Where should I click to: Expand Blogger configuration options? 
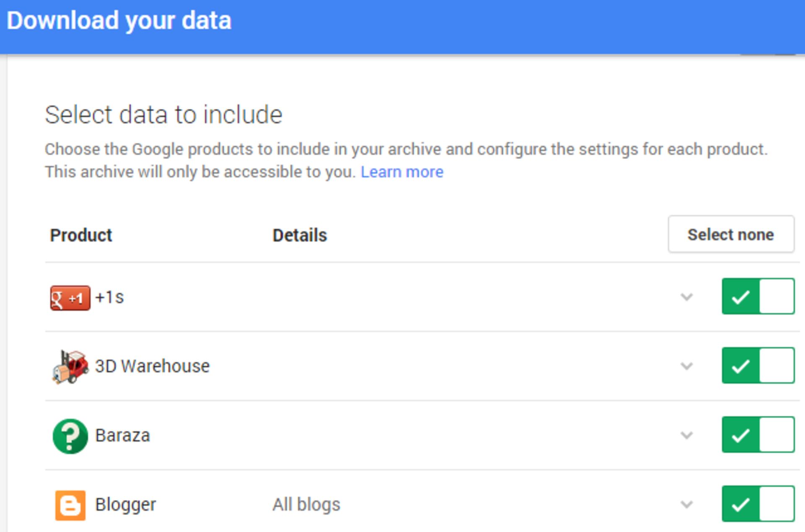point(686,504)
